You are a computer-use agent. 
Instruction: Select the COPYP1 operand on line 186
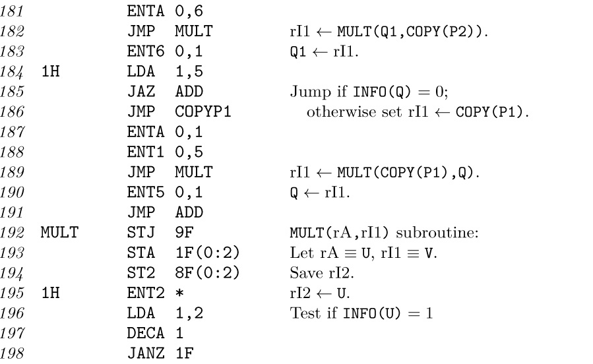tap(203, 111)
